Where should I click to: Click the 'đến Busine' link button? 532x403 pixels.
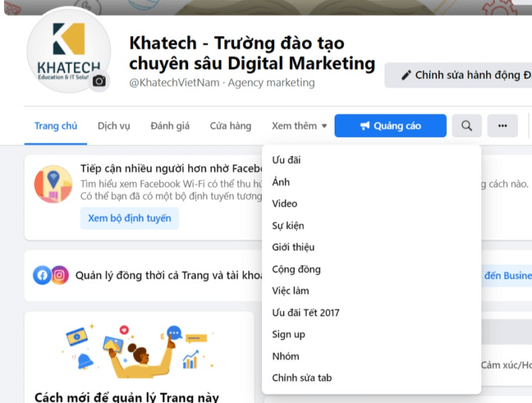pyautogui.click(x=507, y=275)
